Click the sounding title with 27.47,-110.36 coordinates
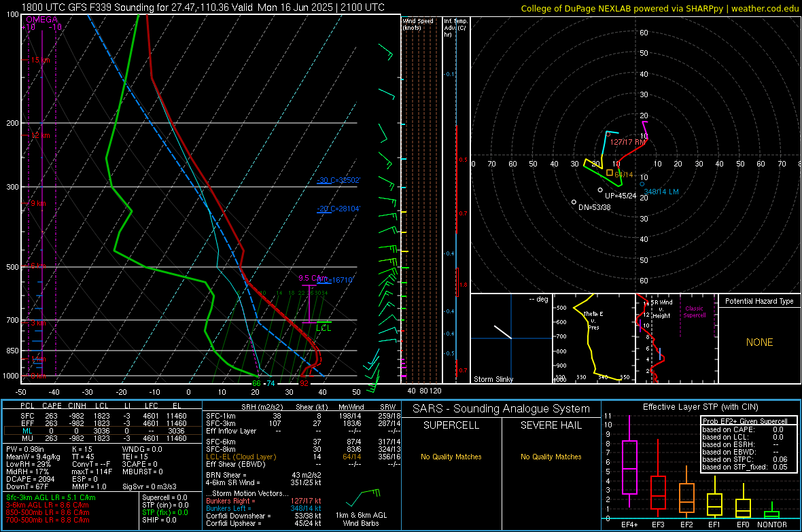The width and height of the screenshot is (802, 532). (203, 7)
